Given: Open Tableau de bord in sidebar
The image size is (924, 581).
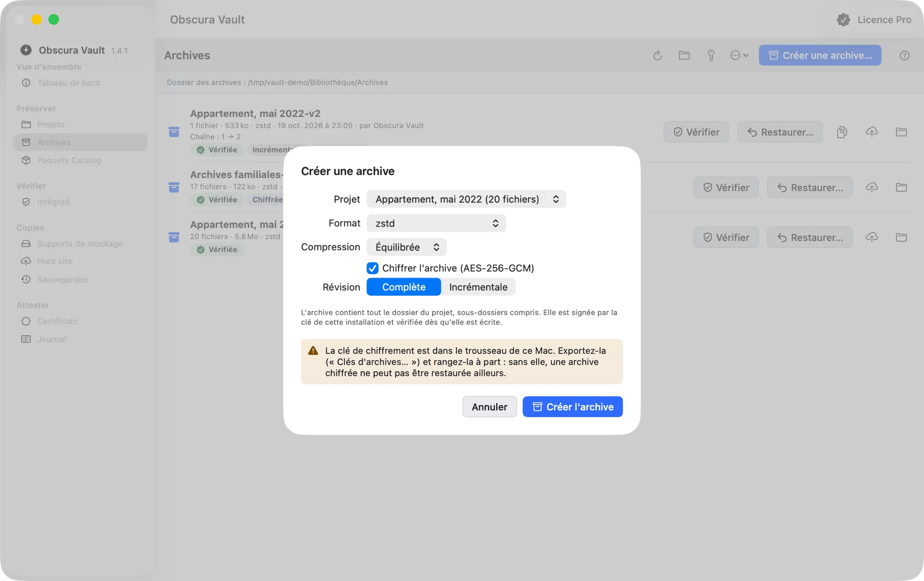Looking at the screenshot, I should pyautogui.click(x=80, y=83).
